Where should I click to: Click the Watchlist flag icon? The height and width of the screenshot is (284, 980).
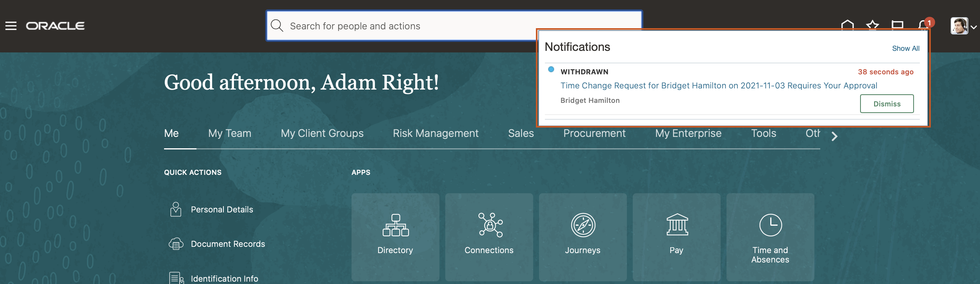[x=897, y=25]
